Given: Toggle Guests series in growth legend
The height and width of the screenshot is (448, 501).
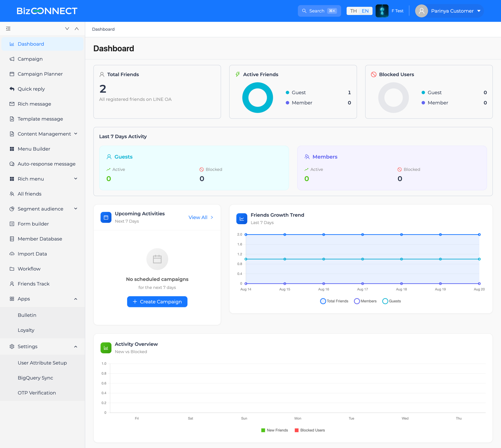Looking at the screenshot, I should [x=391, y=301].
